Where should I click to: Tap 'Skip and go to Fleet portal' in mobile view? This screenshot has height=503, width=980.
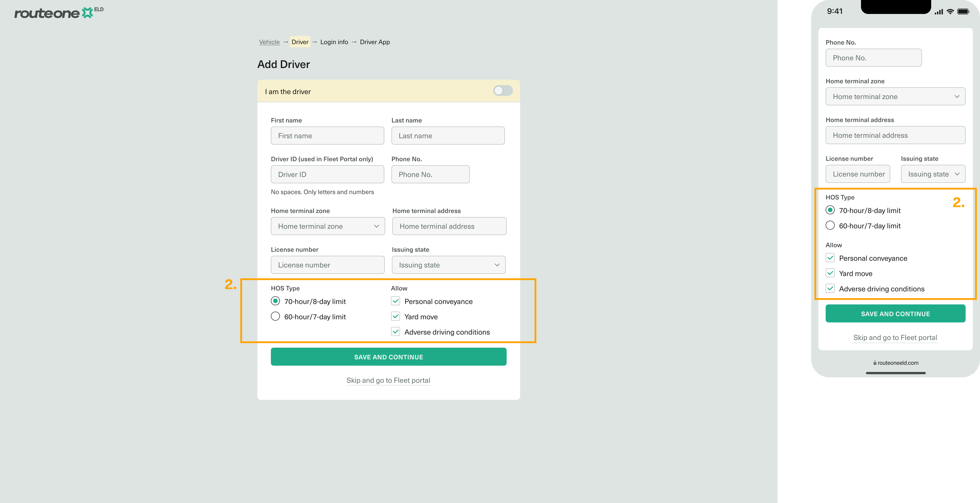coord(895,338)
